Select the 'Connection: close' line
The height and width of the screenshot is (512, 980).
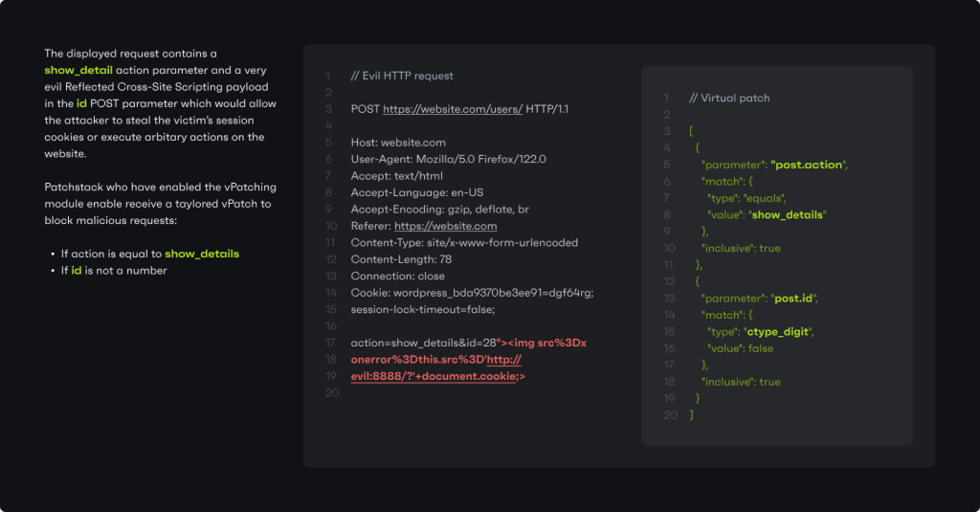pos(397,277)
